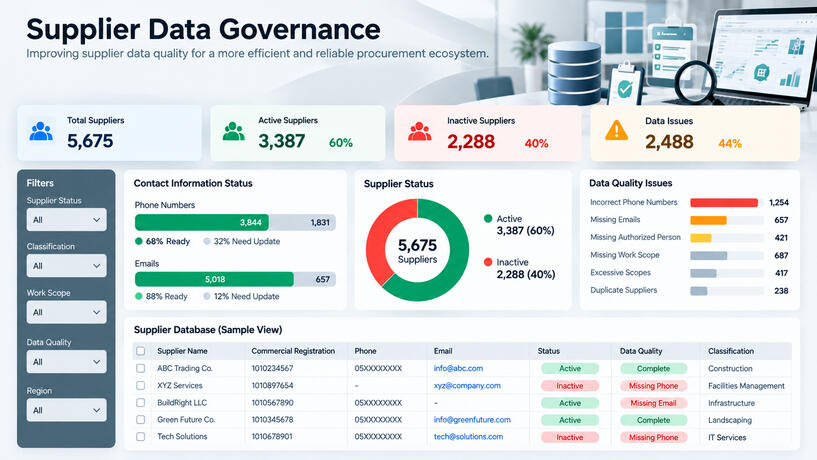The width and height of the screenshot is (817, 460).
Task: Sort by Status column header
Action: [549, 351]
